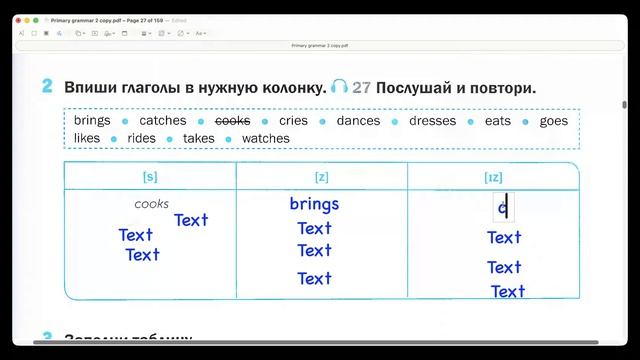Enter full screen with green button
Screen dimensions: 640x360
pos(36,20)
